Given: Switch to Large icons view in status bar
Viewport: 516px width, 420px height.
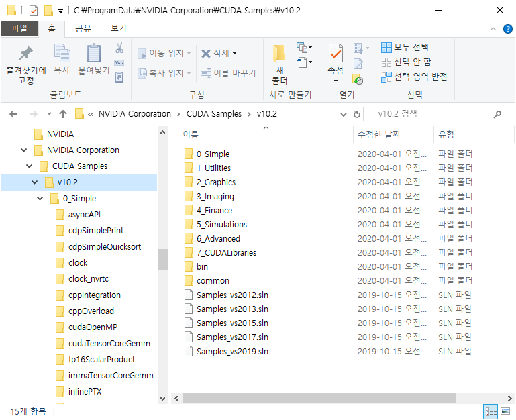Looking at the screenshot, I should click(x=505, y=411).
